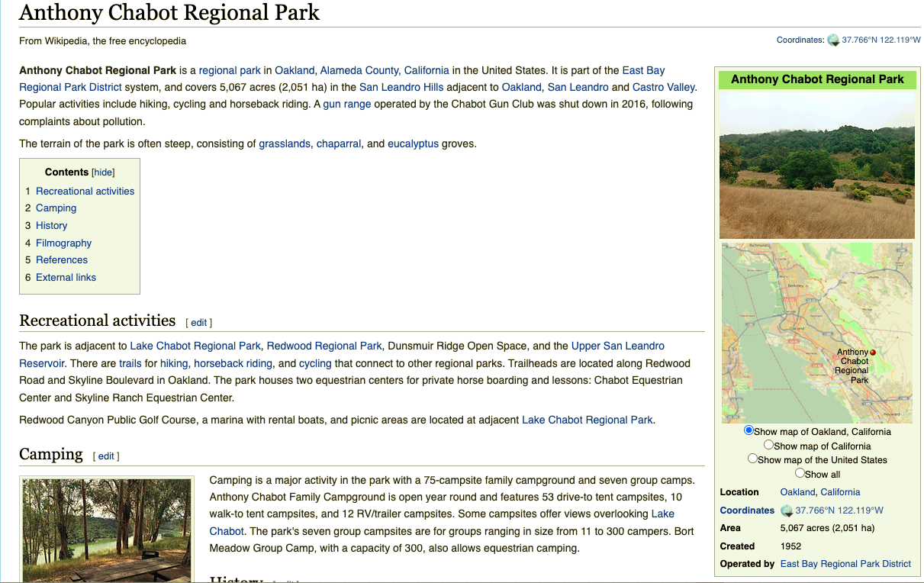
Task: Follow the horseback riding link
Action: pos(233,364)
